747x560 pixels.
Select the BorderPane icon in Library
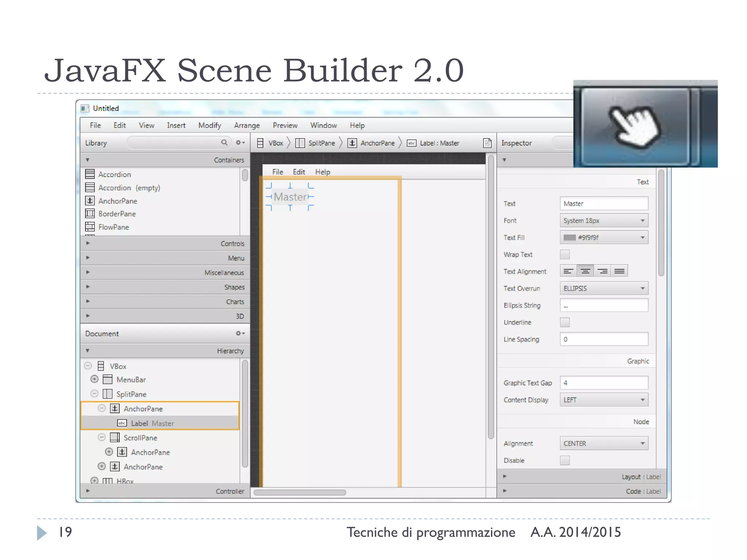(90, 213)
